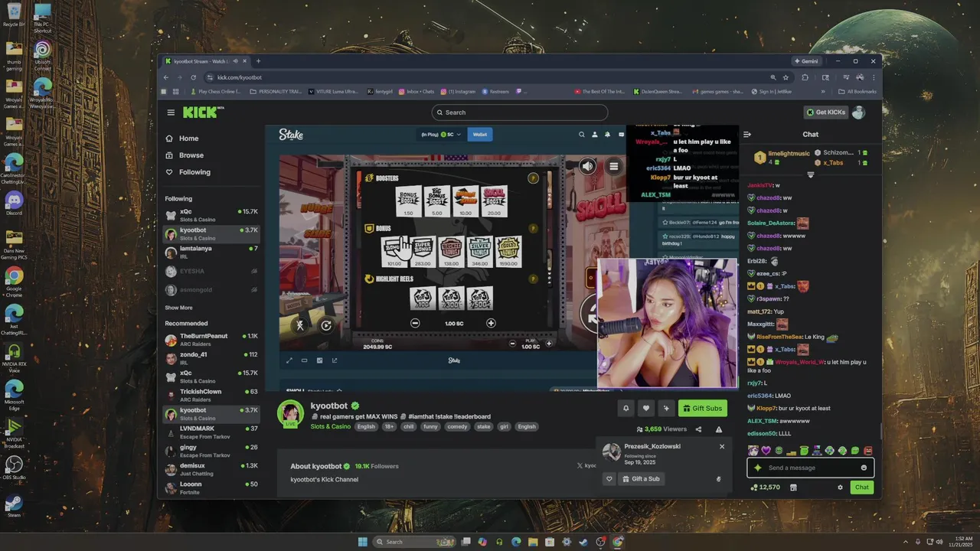980x551 pixels.
Task: Open zondo_41 recommended channel
Action: click(x=211, y=358)
